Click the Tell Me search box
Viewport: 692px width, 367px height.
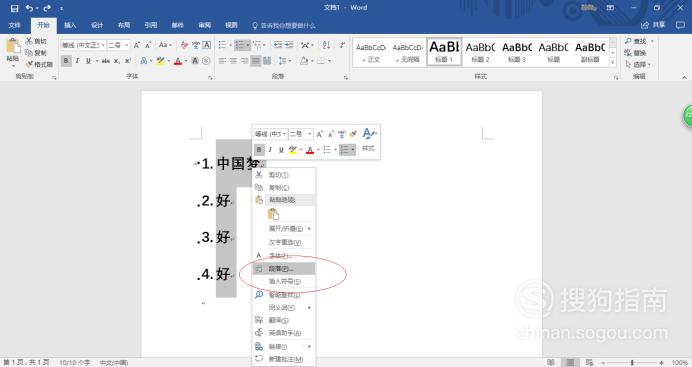point(284,26)
